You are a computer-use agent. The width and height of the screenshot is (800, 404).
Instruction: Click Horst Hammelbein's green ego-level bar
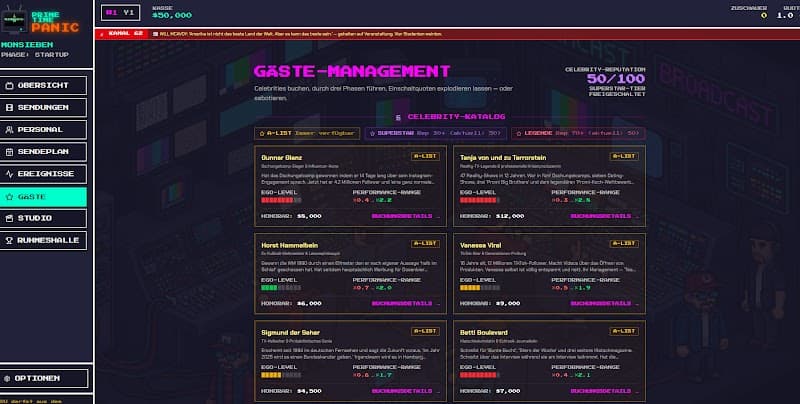(x=281, y=288)
